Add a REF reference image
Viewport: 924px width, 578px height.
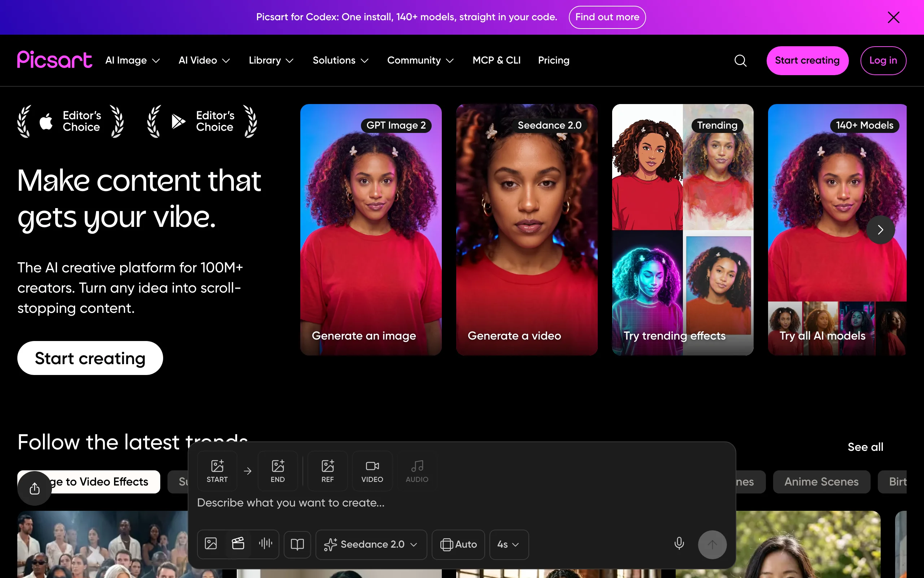(328, 471)
